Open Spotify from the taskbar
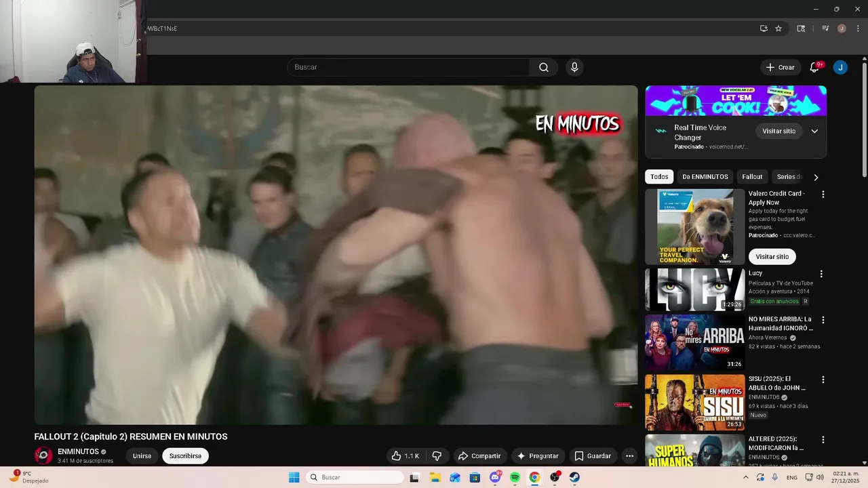The width and height of the screenshot is (868, 488). point(515,477)
